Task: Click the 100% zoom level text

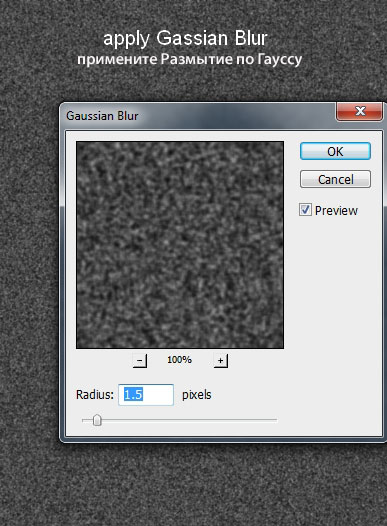Action: [179, 360]
